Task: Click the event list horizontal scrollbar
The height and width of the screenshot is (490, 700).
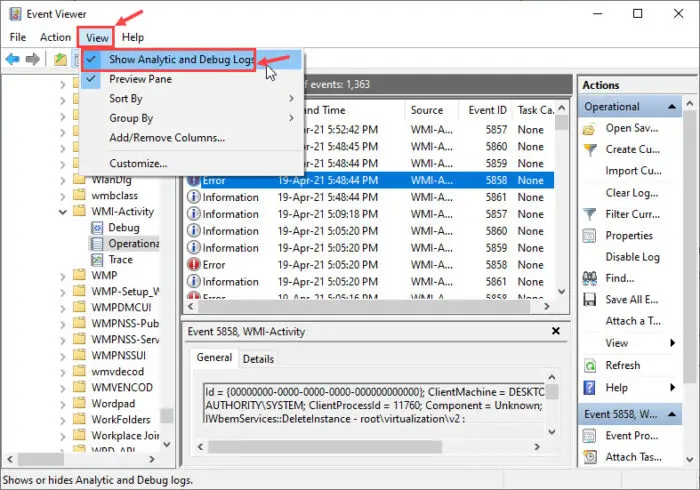Action: [x=364, y=307]
